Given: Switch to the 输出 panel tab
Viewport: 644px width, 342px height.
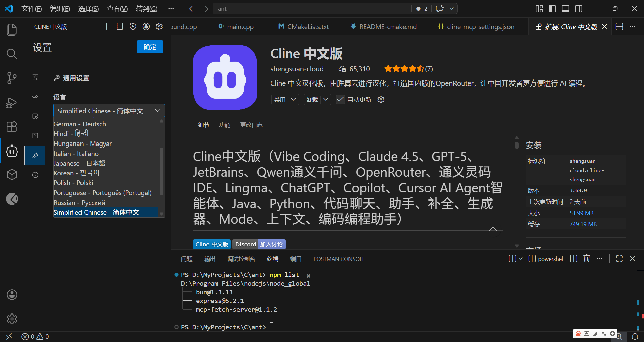Looking at the screenshot, I should click(210, 259).
